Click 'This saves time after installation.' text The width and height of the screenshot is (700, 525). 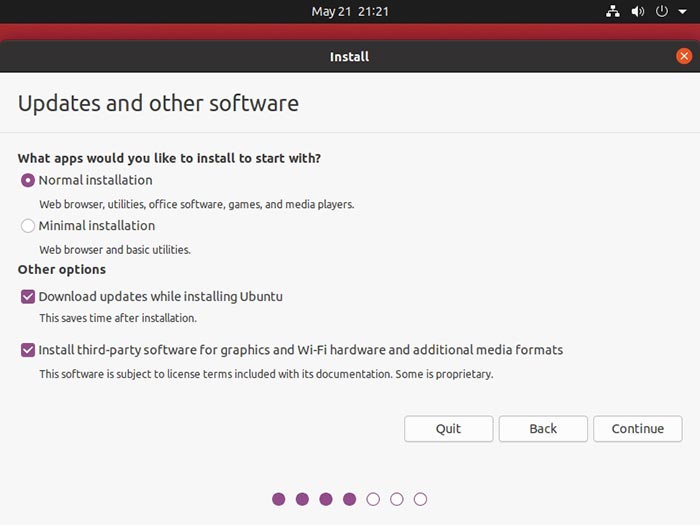(x=118, y=318)
